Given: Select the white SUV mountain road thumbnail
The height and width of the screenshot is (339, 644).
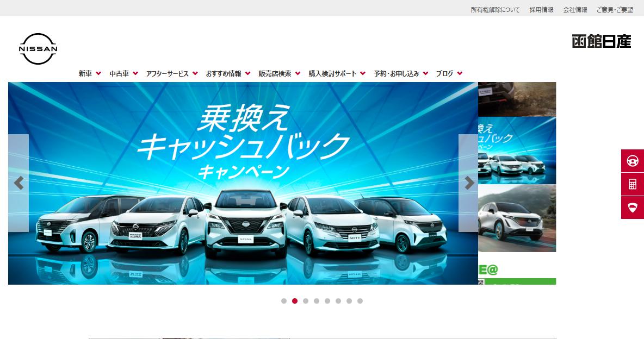Looking at the screenshot, I should pyautogui.click(x=517, y=218).
